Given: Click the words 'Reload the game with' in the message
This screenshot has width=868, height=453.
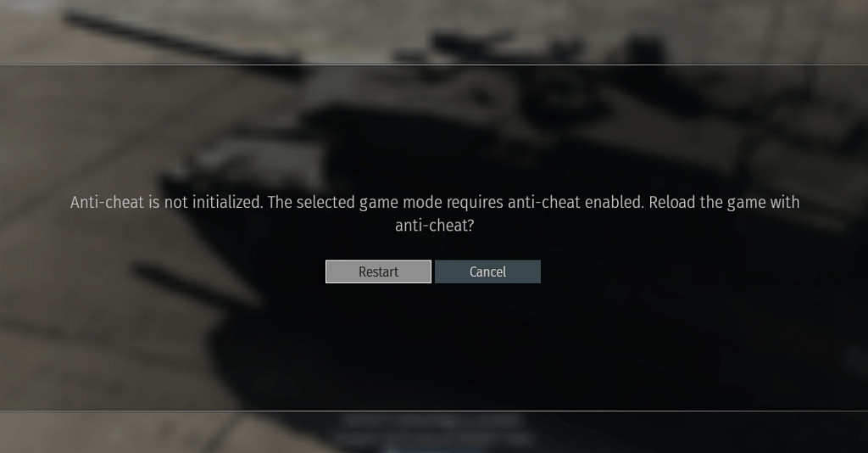Looking at the screenshot, I should [724, 202].
